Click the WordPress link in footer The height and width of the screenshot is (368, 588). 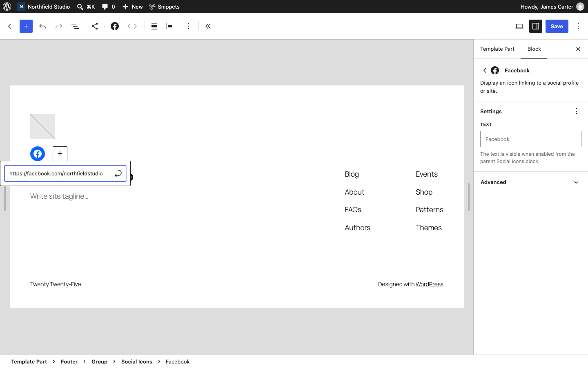(x=430, y=284)
